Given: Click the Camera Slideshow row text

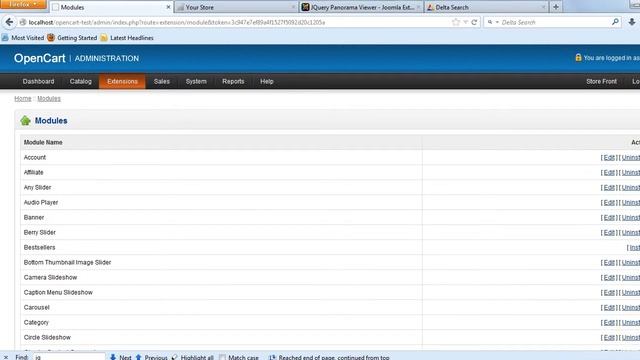Looking at the screenshot, I should (x=50, y=278).
